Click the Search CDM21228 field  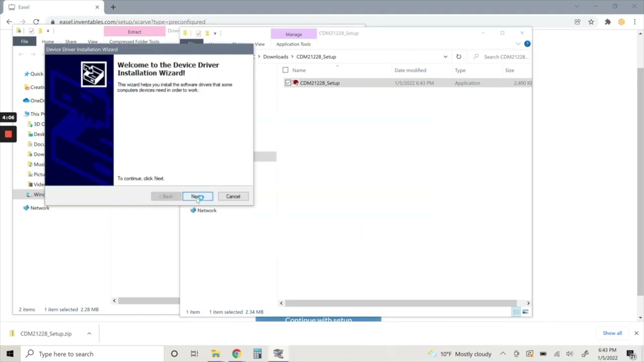(500, 57)
